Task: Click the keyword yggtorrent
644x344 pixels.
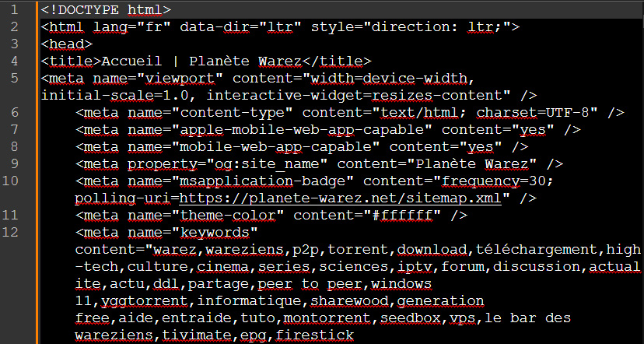Action: 145,301
